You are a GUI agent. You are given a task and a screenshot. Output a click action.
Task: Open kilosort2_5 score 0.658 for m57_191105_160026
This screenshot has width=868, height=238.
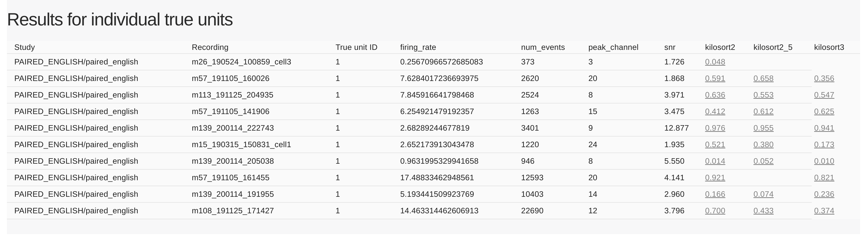pyautogui.click(x=764, y=78)
